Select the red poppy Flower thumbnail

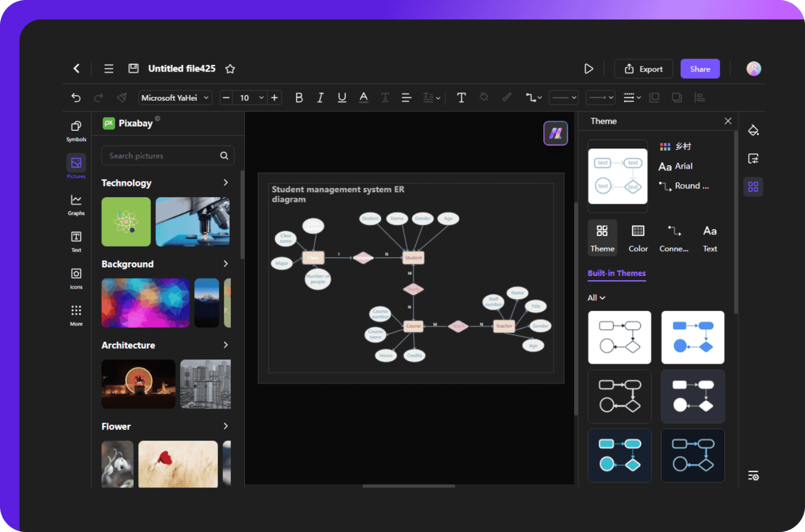(x=178, y=464)
